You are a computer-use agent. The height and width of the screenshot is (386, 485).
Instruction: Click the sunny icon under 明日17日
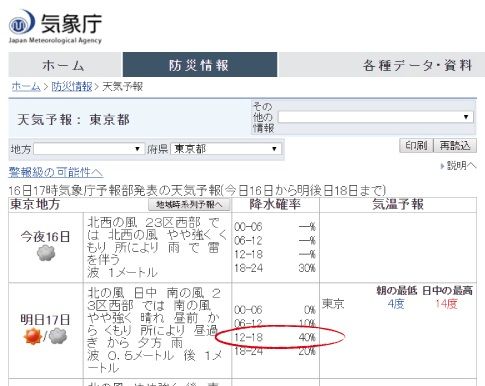point(32,336)
